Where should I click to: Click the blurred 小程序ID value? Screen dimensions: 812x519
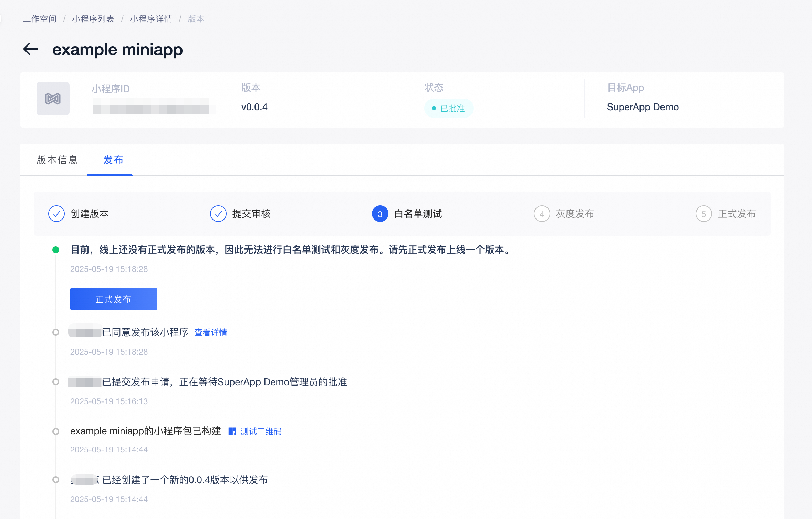(x=151, y=106)
